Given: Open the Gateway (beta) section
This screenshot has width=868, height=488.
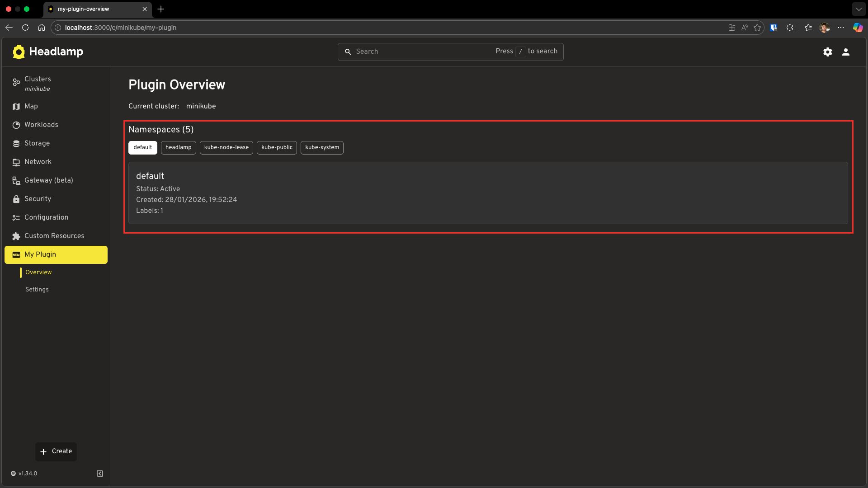Looking at the screenshot, I should [48, 180].
